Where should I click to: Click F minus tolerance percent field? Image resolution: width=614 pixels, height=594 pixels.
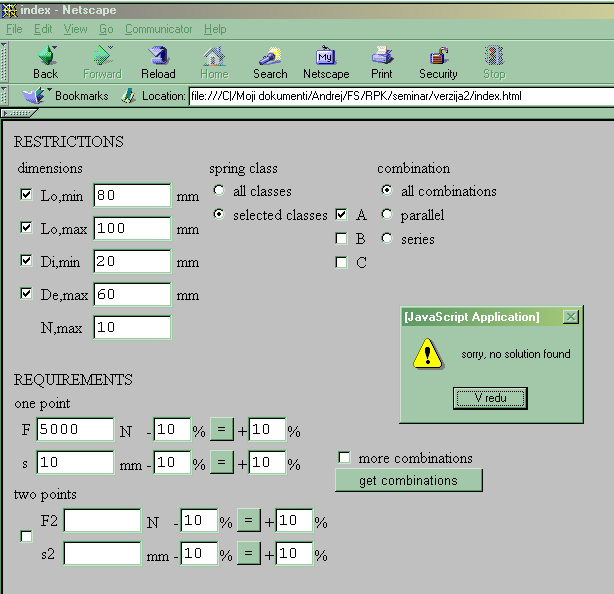(172, 430)
